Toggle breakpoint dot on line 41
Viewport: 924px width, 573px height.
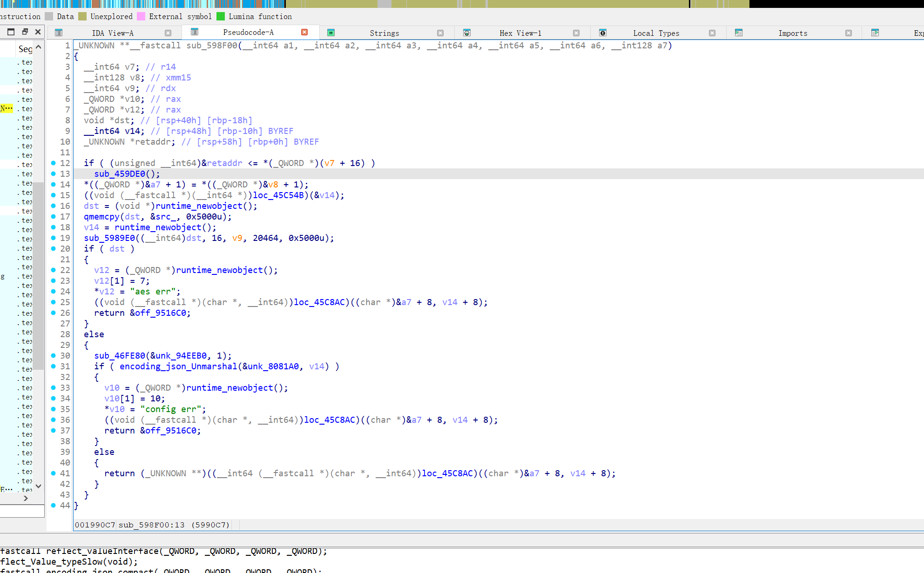point(54,473)
